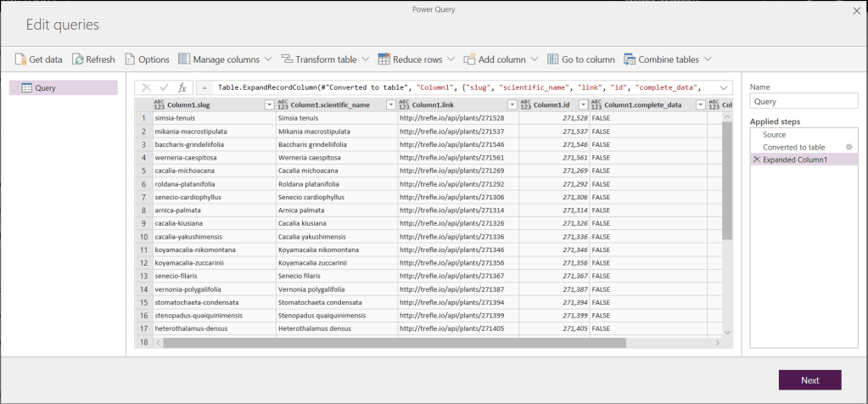Click the Get data toolbar icon
This screenshot has width=868, height=404.
21,59
